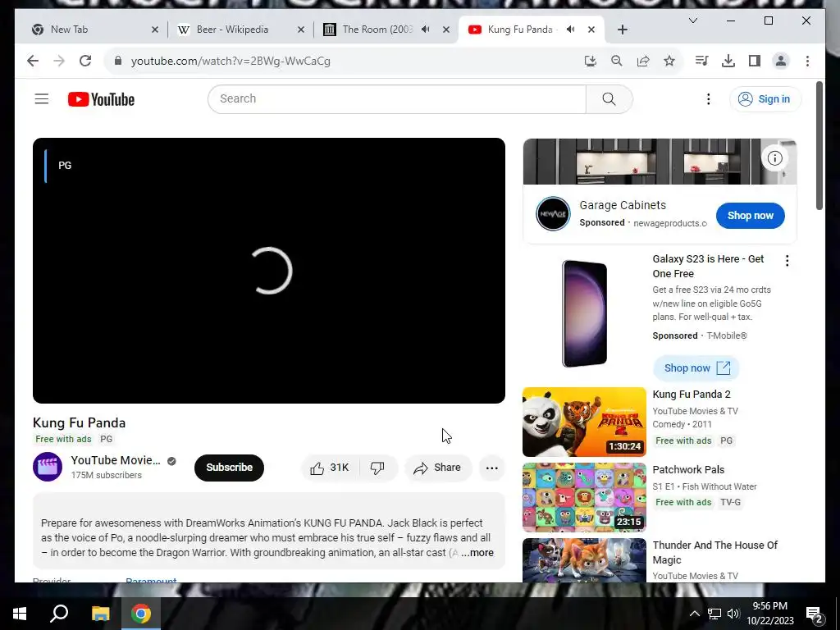Open the Windows Start menu
The height and width of the screenshot is (630, 840).
[20, 614]
